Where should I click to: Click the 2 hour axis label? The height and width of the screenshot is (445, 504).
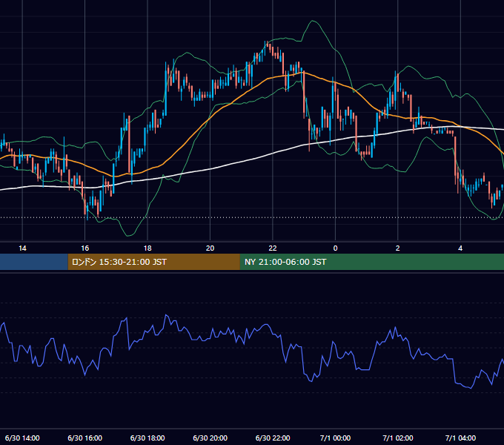[x=397, y=248]
